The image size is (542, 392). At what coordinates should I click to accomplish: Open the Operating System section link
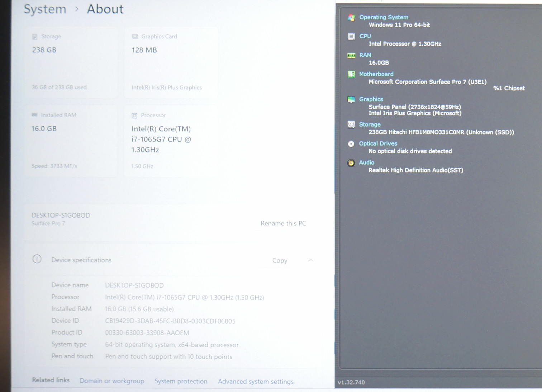pyautogui.click(x=384, y=17)
